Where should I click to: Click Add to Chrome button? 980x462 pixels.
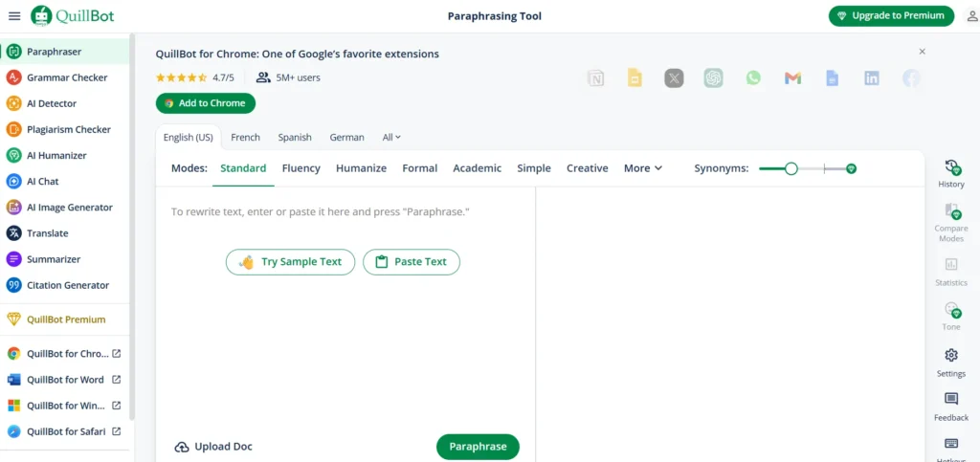[x=206, y=103]
